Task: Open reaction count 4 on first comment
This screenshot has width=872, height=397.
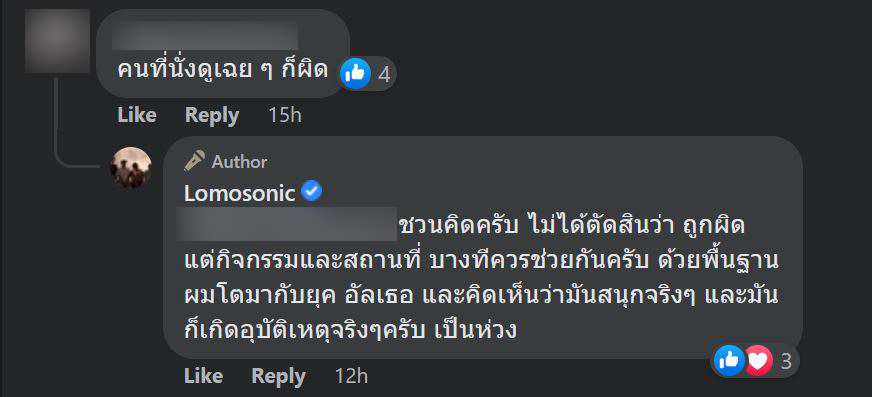Action: click(x=384, y=74)
